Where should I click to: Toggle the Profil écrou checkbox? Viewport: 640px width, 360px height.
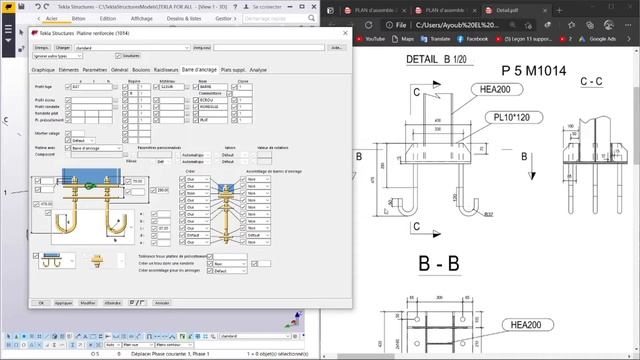(x=68, y=100)
